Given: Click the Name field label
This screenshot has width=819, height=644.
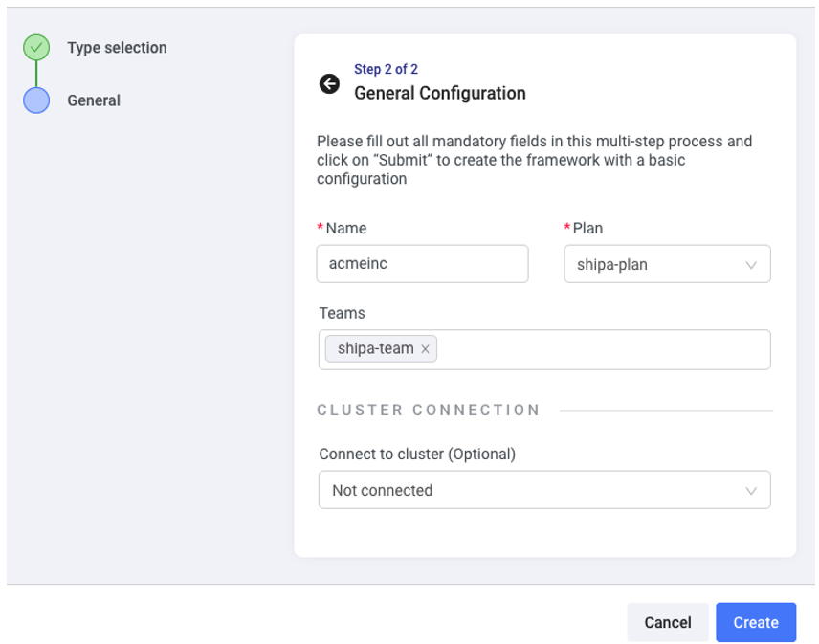Looking at the screenshot, I should pos(345,228).
